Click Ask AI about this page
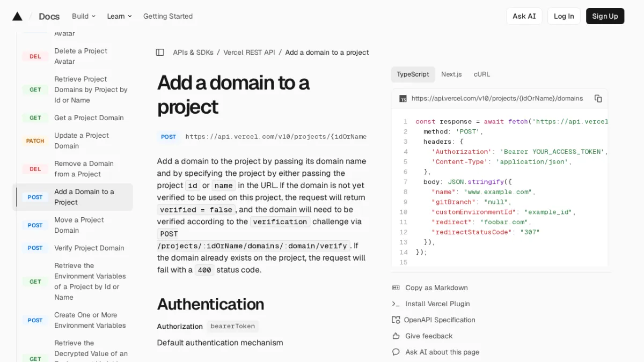The image size is (644, 362). click(442, 352)
